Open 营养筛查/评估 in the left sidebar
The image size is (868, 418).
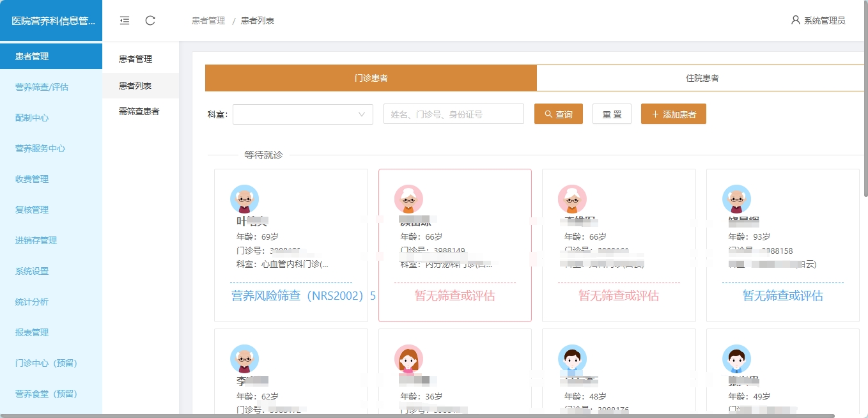pyautogui.click(x=42, y=87)
